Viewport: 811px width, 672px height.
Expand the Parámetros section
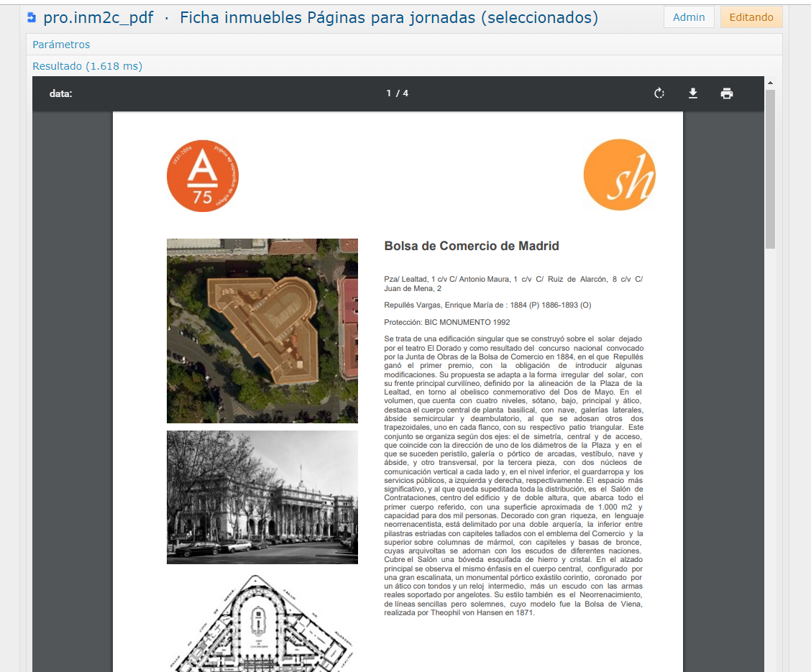click(x=61, y=45)
